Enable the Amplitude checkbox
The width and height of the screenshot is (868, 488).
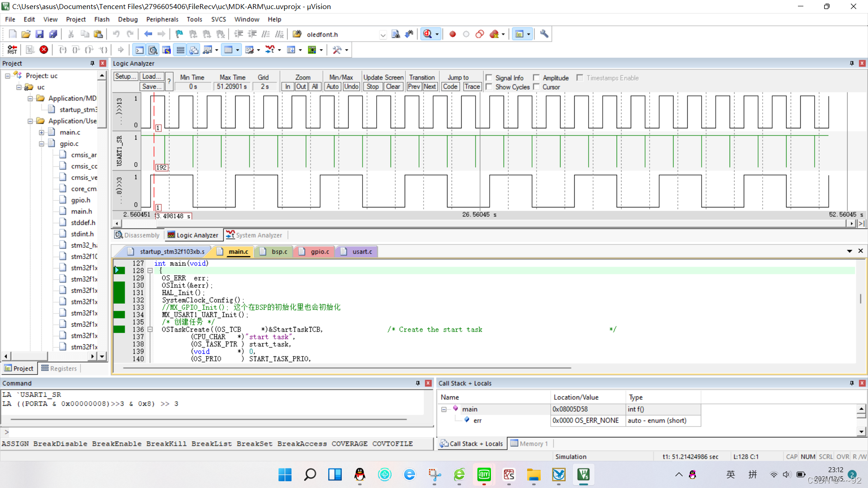click(536, 78)
